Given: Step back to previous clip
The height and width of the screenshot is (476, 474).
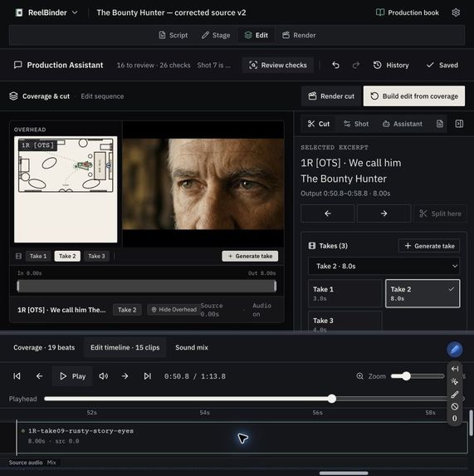Looking at the screenshot, I should coord(39,376).
